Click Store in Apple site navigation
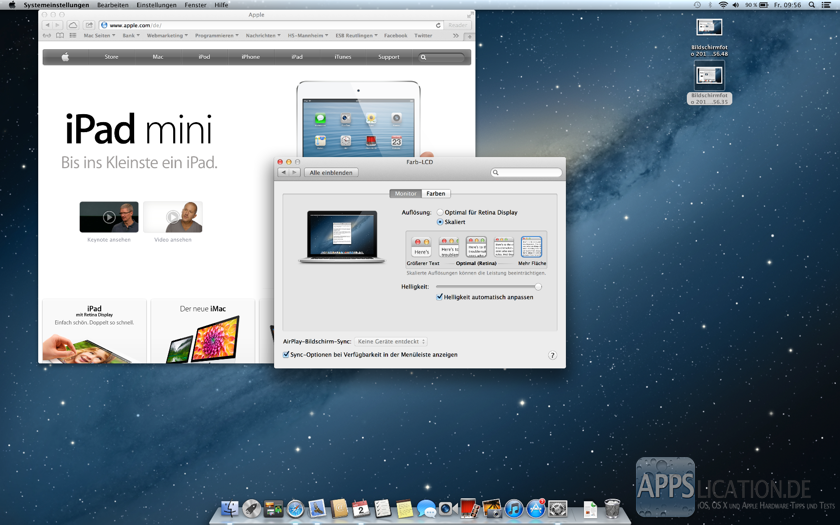Screen dimensions: 840x525 (111, 57)
